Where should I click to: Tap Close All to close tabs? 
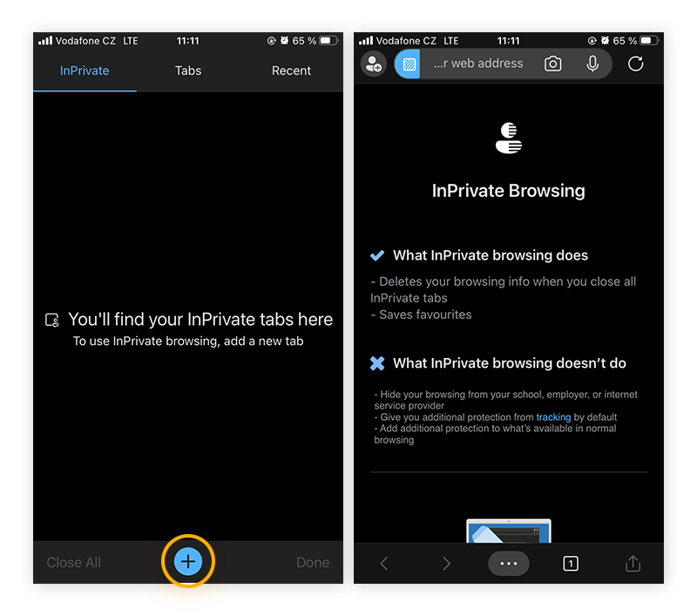pyautogui.click(x=73, y=562)
